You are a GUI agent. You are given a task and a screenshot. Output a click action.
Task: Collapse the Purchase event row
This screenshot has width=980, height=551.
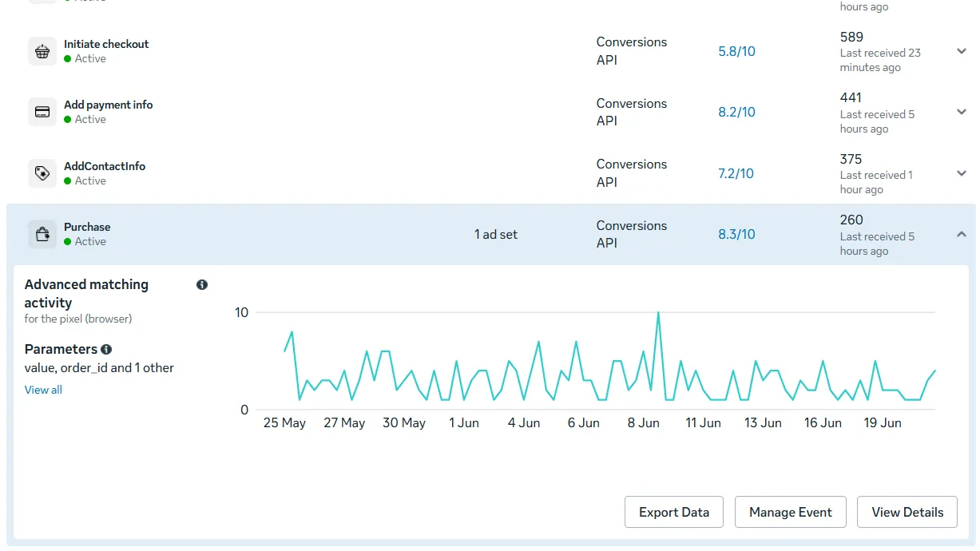coord(962,234)
